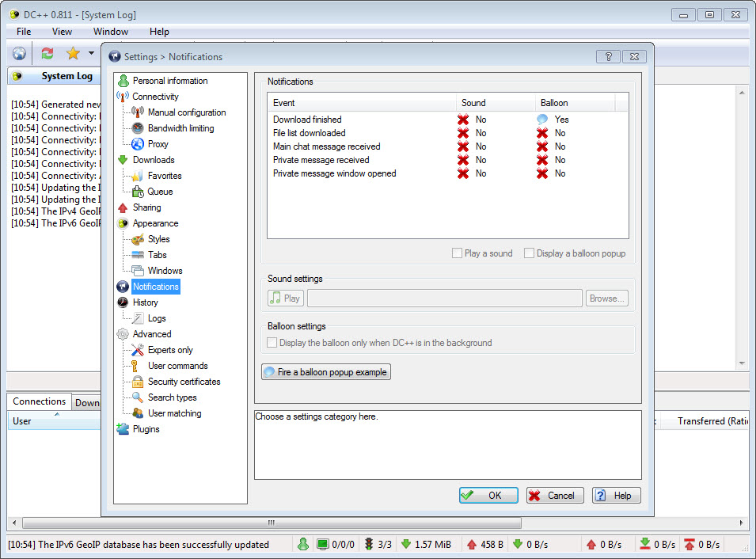Click the reconnect arrows toolbar icon
Image resolution: width=756 pixels, height=559 pixels.
click(47, 53)
